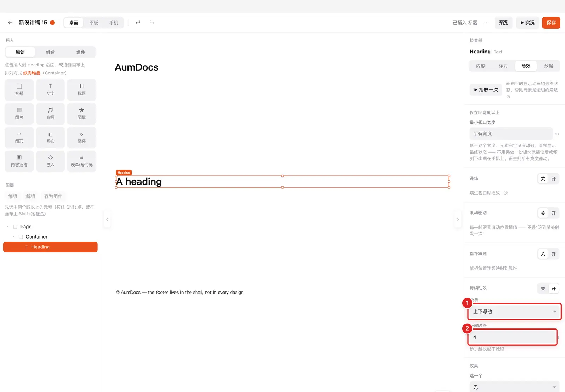565x392 pixels.
Task: Click the 保存 save button
Action: pyautogui.click(x=551, y=23)
